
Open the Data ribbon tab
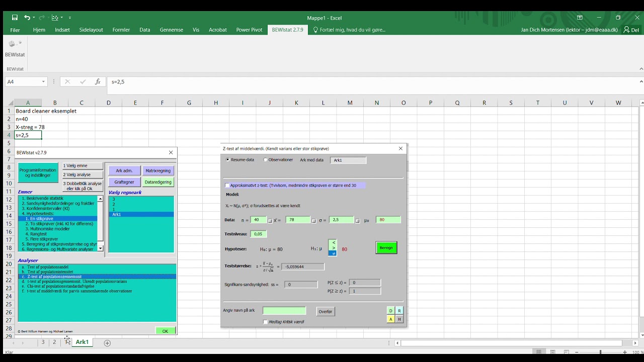(x=145, y=30)
